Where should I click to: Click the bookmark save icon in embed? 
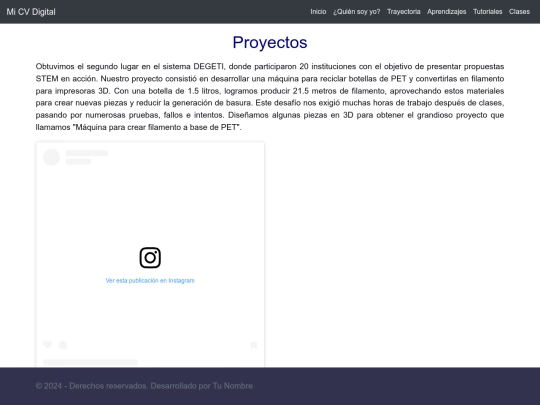click(254, 345)
